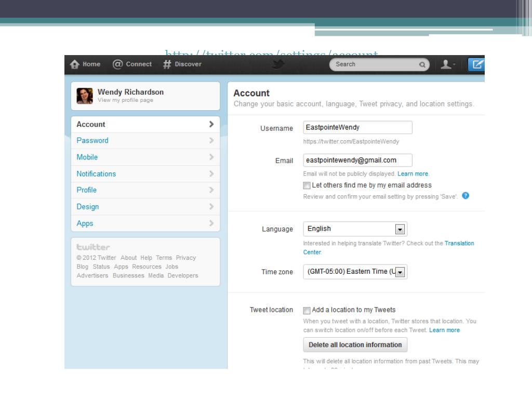Open the user profile menu icon

[x=447, y=64]
